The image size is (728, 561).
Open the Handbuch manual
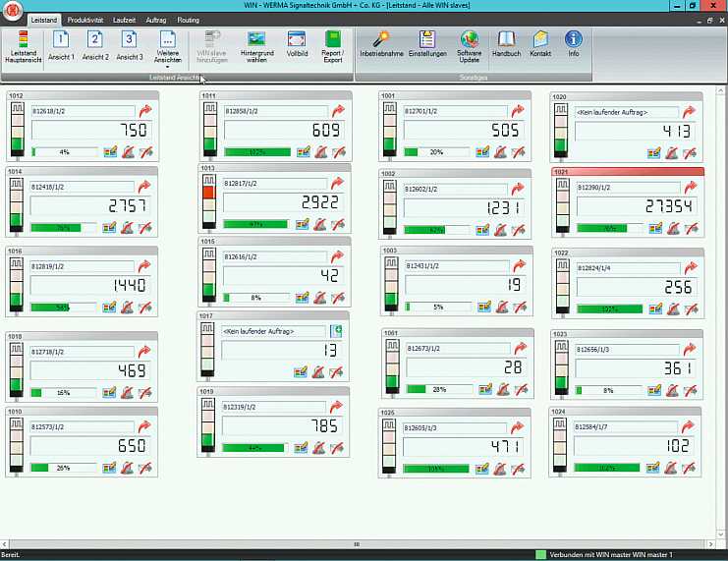click(506, 45)
